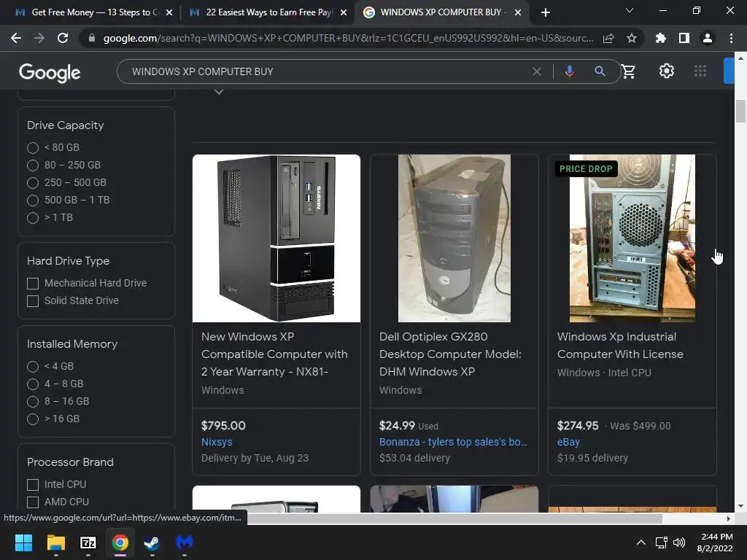Close the Get Free Money tab
Screen dimensions: 747x560
click(169, 12)
